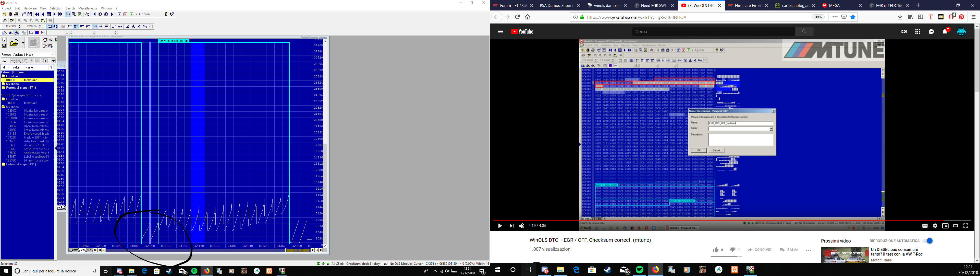Screen dimensions: 980x276
Task: Open the Hardware menu
Action: 30,8
